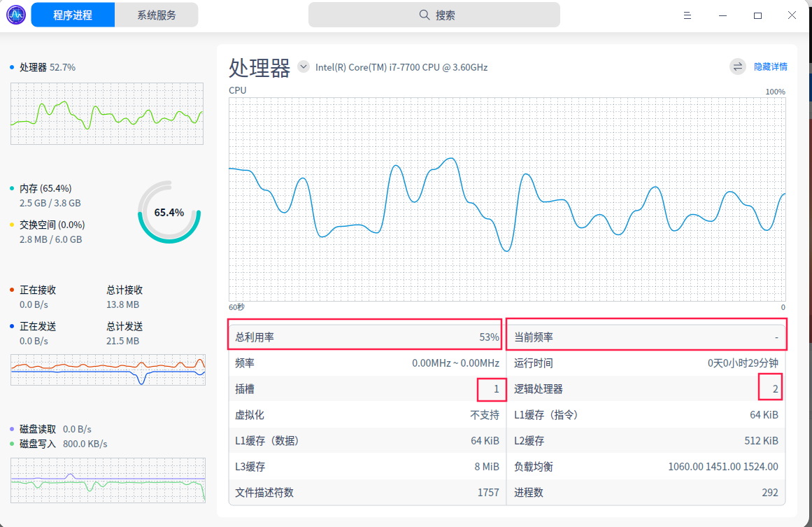Click the 隐藏详情 link
Viewport: 812px width, 527px height.
(771, 66)
